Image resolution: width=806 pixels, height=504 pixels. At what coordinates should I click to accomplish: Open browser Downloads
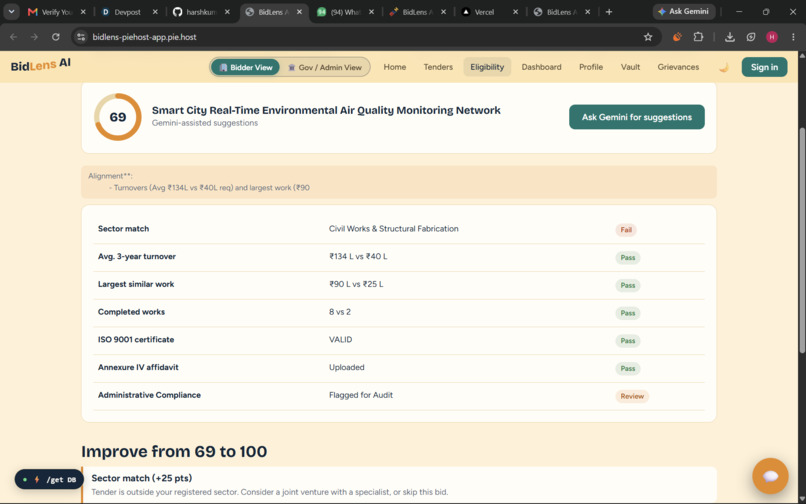click(729, 37)
